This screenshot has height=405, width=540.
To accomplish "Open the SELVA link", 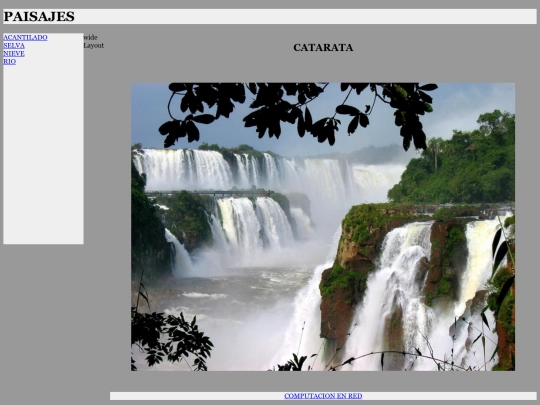I will point(14,45).
